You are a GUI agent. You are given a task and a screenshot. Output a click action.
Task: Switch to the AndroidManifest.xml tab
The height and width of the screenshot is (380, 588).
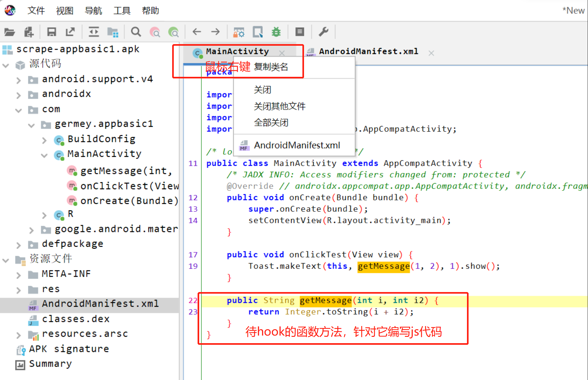(368, 51)
